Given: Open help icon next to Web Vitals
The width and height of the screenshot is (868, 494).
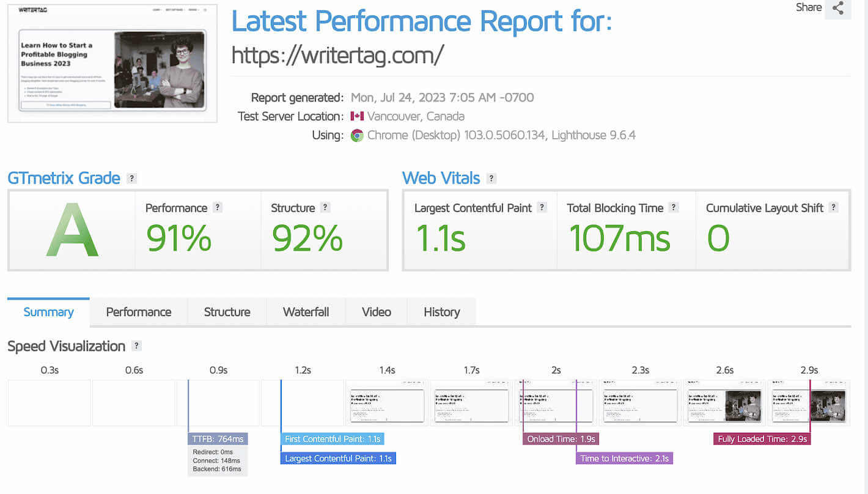Looking at the screenshot, I should tap(491, 179).
